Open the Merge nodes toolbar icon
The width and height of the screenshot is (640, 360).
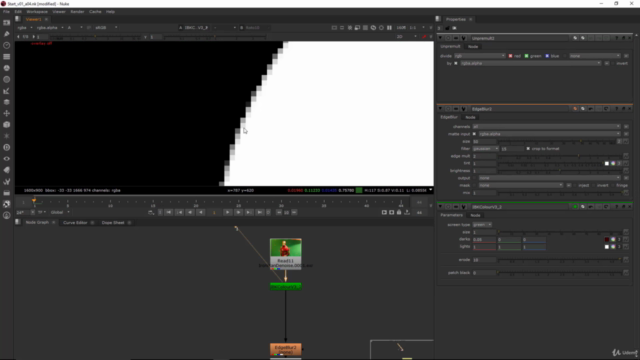(x=7, y=102)
